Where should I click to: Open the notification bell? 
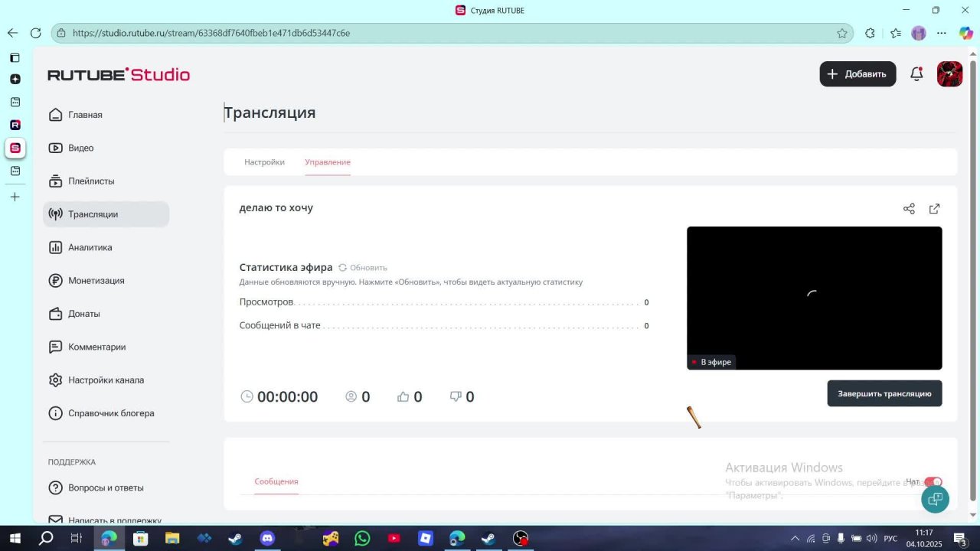[x=916, y=73]
